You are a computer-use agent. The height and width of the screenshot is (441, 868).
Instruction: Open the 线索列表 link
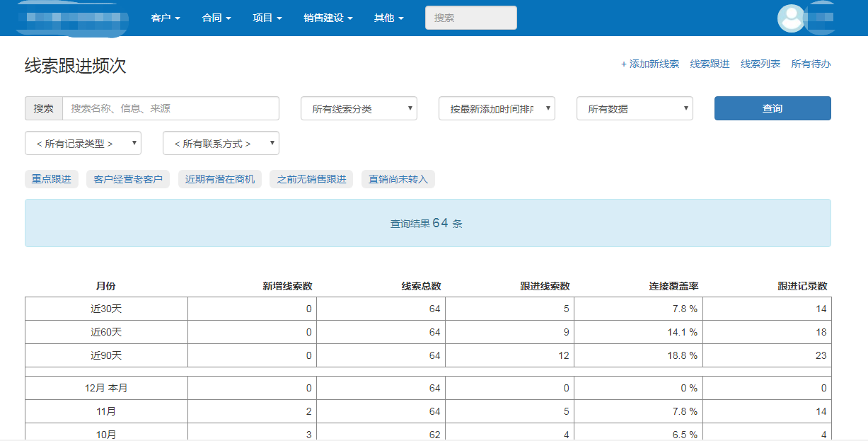pos(760,64)
